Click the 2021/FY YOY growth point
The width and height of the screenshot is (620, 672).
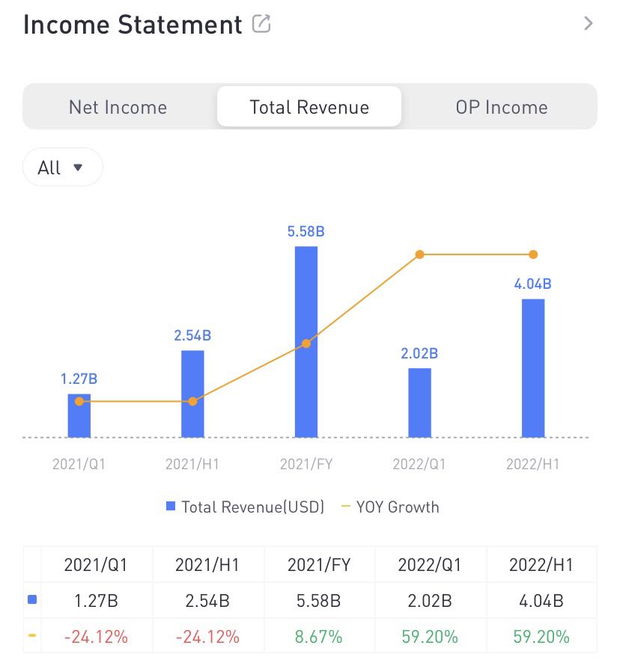[x=306, y=343]
